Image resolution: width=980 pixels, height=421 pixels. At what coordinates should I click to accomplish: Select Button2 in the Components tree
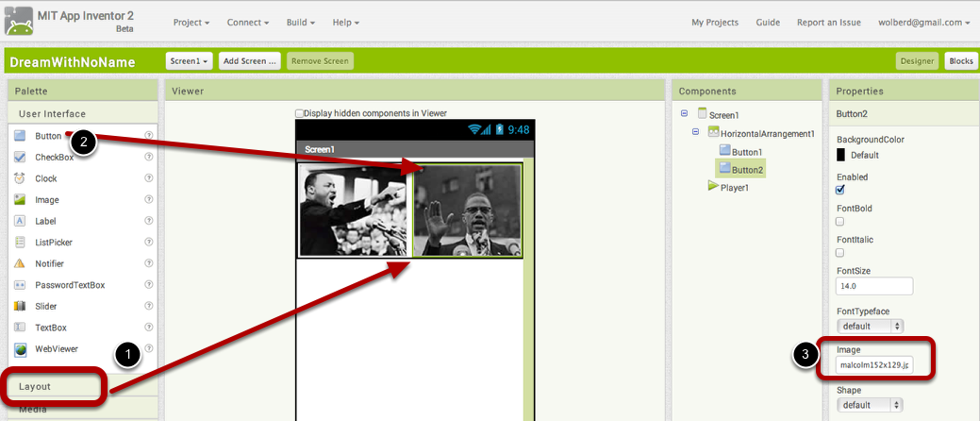(747, 169)
